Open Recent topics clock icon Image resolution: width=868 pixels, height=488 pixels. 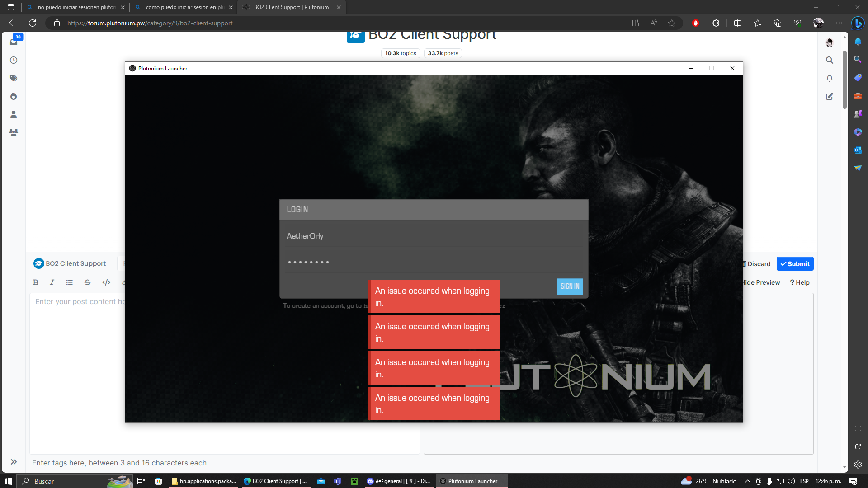(x=14, y=60)
